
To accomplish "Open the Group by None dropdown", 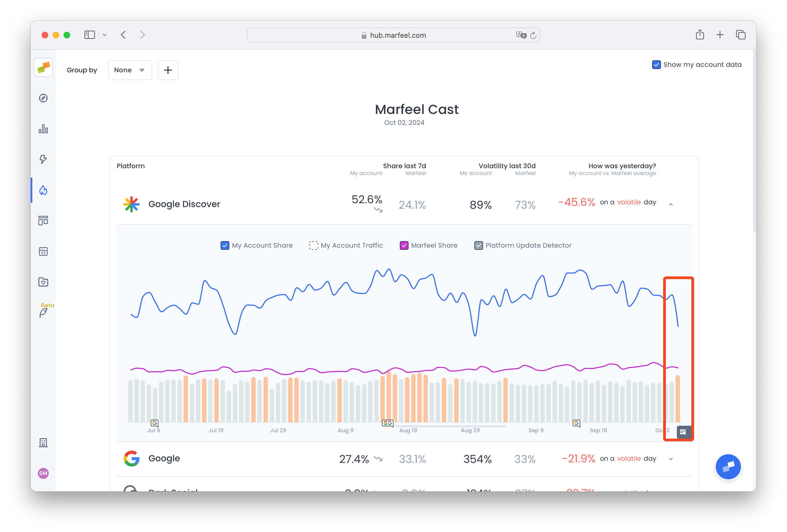I will click(130, 70).
